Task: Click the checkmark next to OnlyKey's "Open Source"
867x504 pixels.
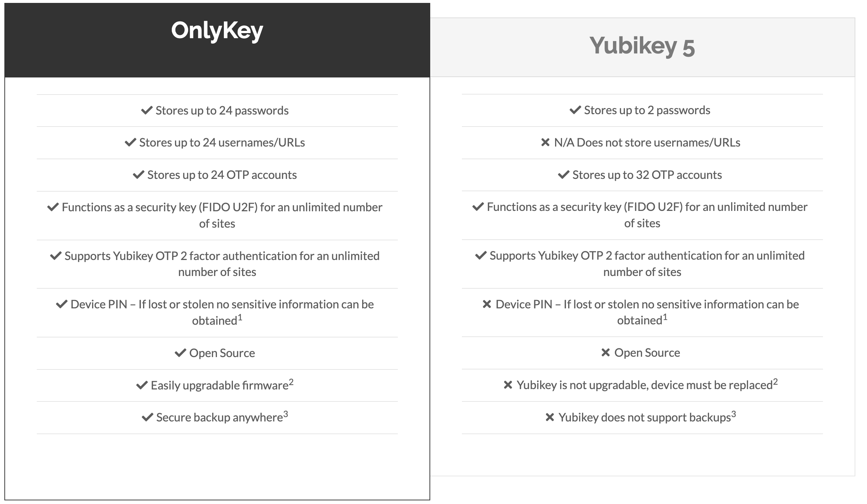Action: [x=180, y=353]
